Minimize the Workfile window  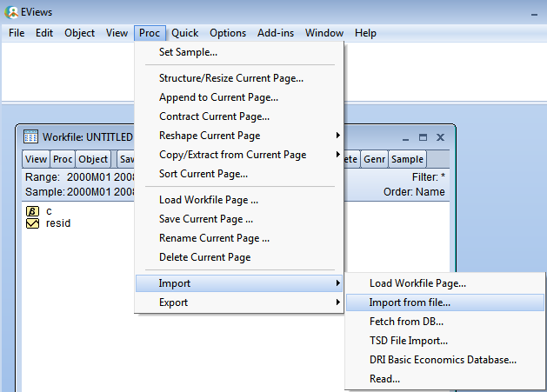(x=406, y=137)
